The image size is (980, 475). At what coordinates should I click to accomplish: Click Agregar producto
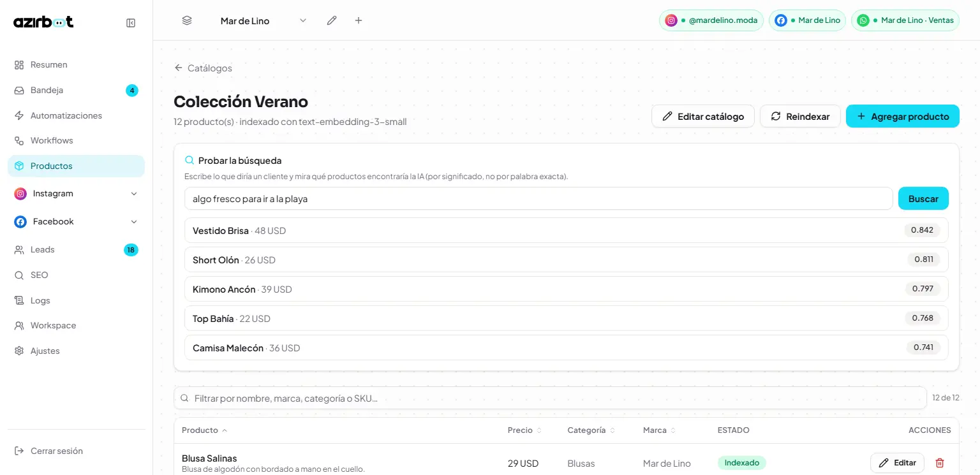coord(903,116)
